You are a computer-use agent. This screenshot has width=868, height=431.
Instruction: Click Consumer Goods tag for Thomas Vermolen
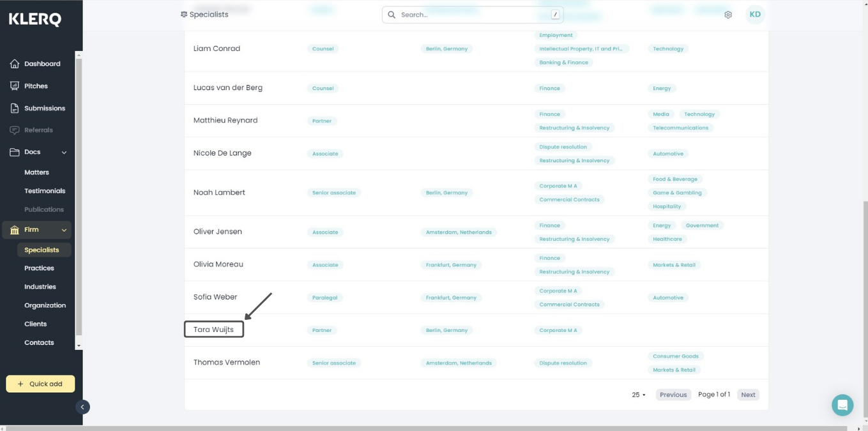pos(676,356)
